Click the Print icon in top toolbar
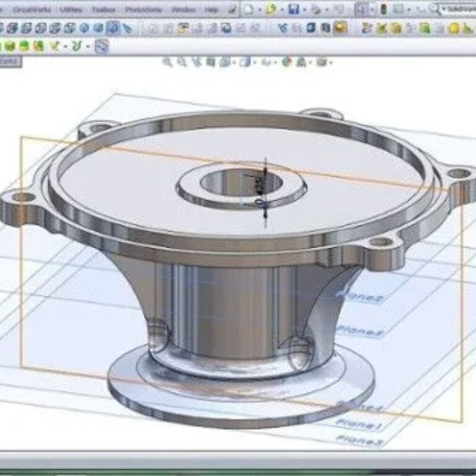Viewport: 476px width, 476px height. [x=316, y=9]
